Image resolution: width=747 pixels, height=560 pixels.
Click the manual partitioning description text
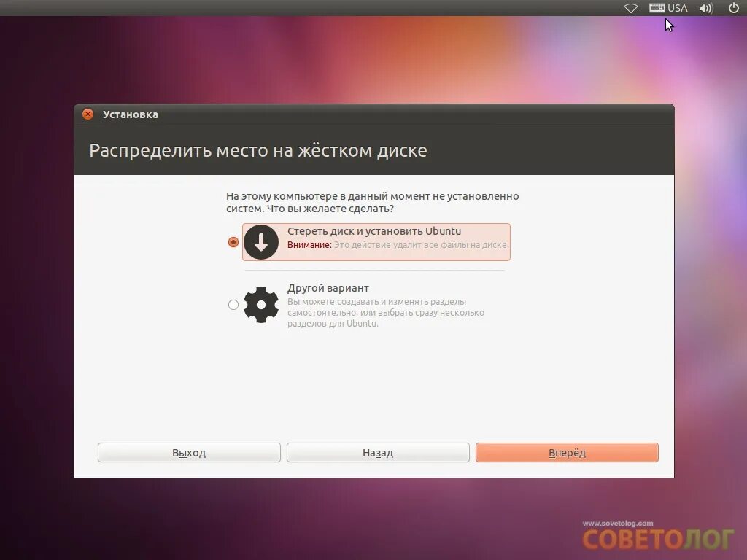pos(385,312)
